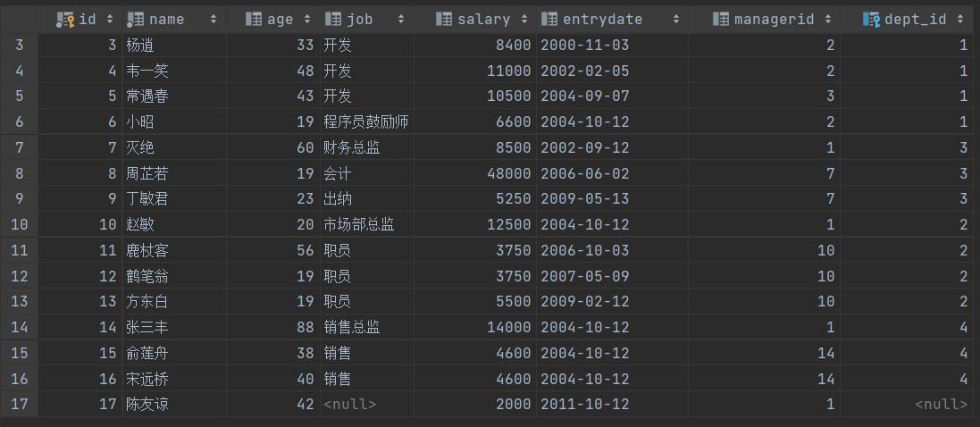Click the entrydate cell 2006-06-02

[613, 173]
